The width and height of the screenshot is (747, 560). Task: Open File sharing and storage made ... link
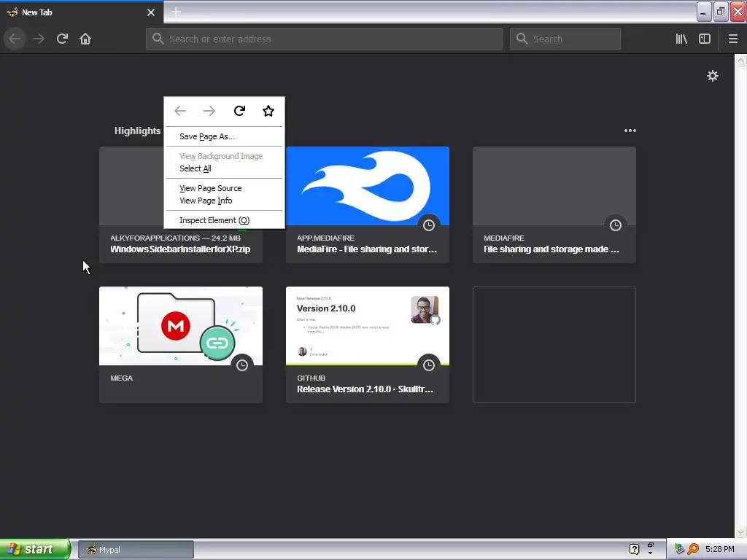[551, 249]
